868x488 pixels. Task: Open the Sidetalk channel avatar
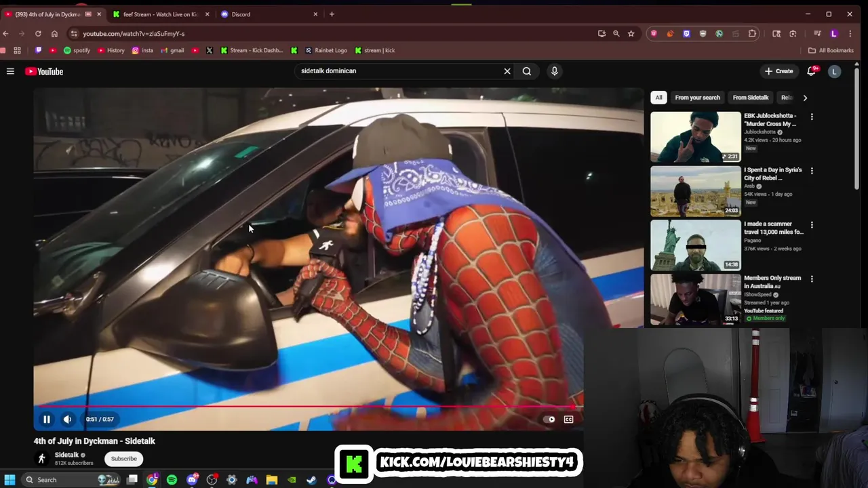[x=41, y=459]
